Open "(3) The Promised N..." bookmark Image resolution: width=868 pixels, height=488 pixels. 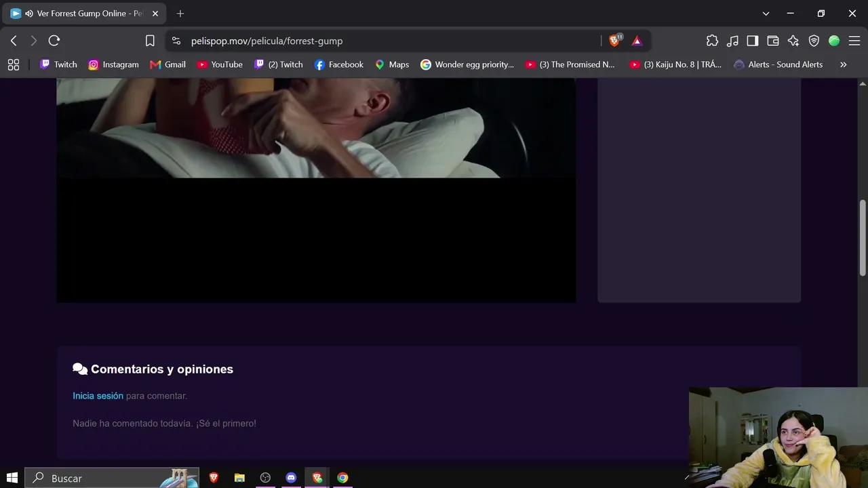pyautogui.click(x=570, y=64)
